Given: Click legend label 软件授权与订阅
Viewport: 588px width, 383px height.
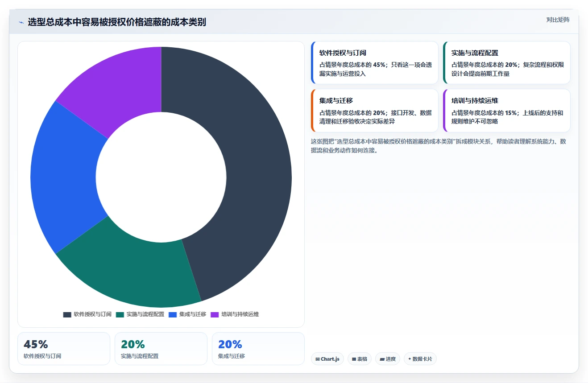Looking at the screenshot, I should (92, 314).
